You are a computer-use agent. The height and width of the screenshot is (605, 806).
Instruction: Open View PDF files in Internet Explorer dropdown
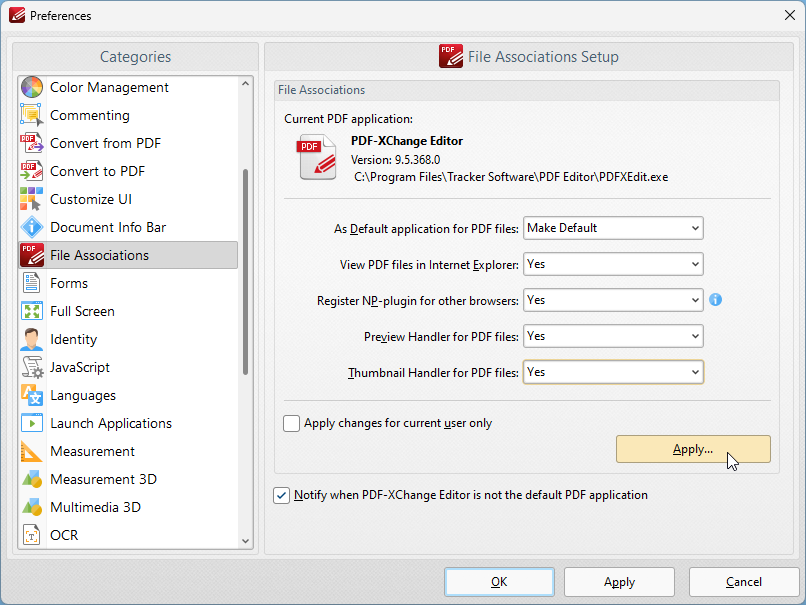[x=613, y=264]
